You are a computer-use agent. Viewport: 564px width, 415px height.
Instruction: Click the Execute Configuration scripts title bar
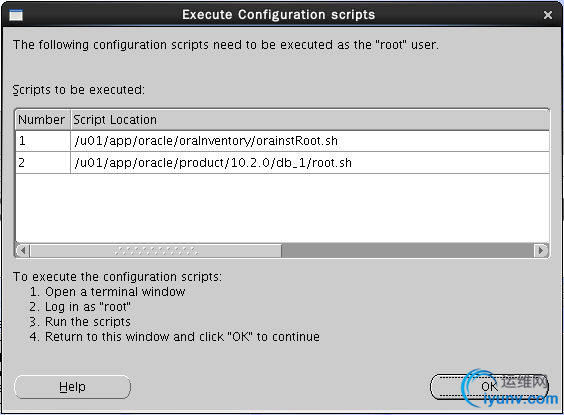[278, 15]
